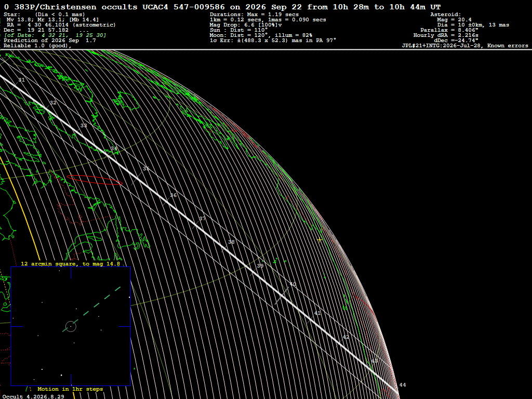
Task: Click the Motion in 1hr steps caption
Action: coord(70,389)
